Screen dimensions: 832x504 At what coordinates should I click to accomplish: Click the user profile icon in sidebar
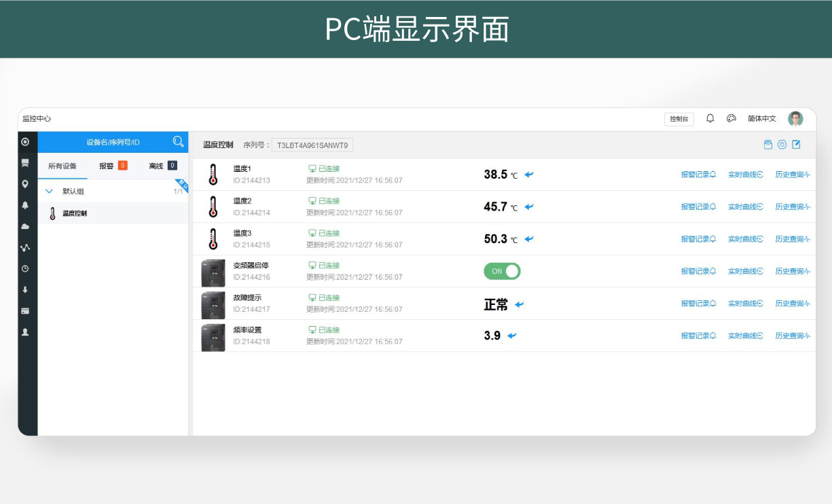(x=25, y=332)
